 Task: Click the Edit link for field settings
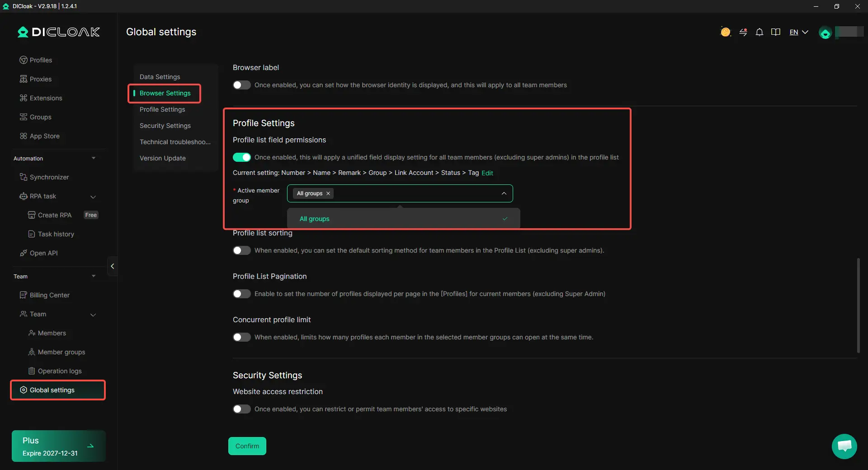click(x=487, y=173)
